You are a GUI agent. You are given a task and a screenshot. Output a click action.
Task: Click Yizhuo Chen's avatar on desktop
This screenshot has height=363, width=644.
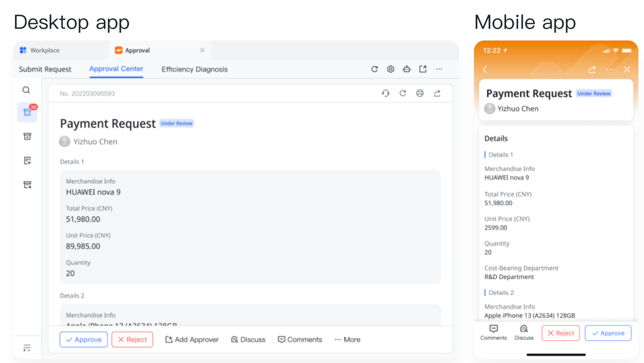point(64,141)
